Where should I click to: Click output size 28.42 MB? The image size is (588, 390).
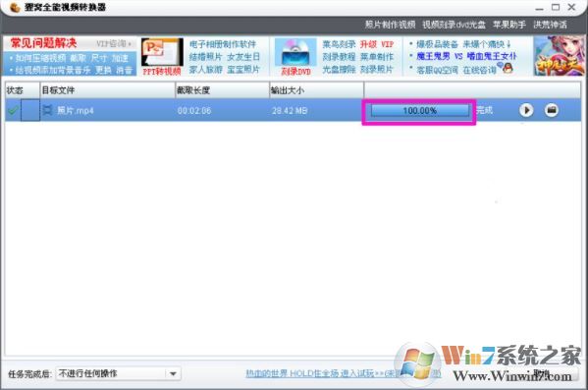tap(290, 111)
